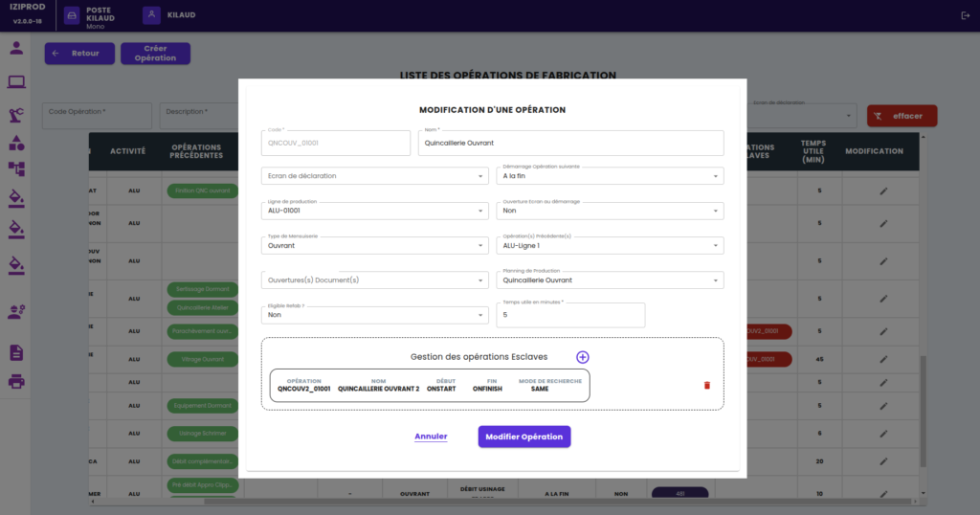Click the Nom input field

point(570,143)
